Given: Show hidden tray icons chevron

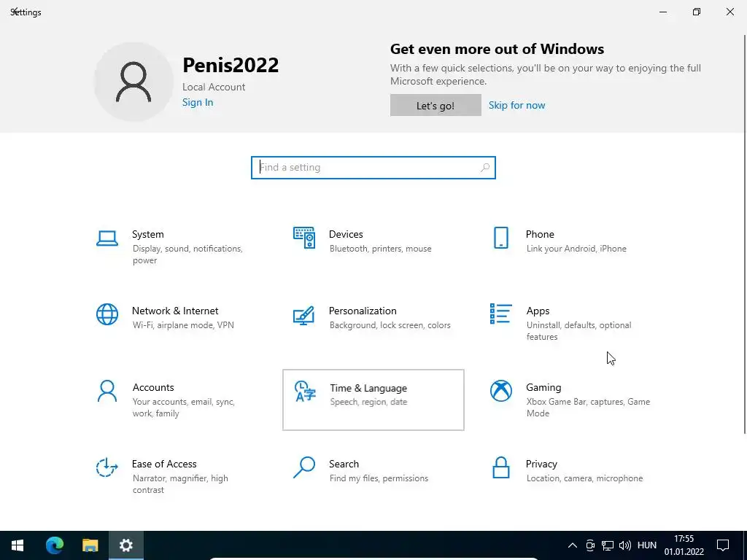Looking at the screenshot, I should coord(573,545).
